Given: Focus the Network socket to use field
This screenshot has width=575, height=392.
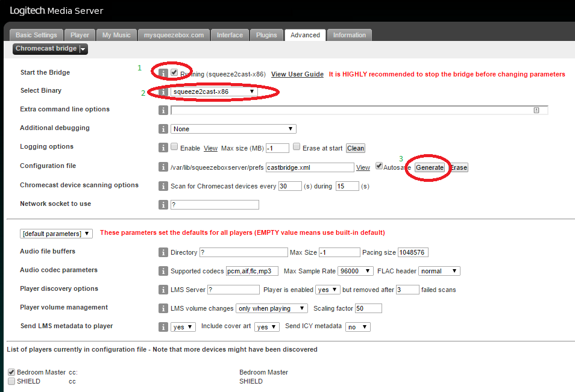Looking at the screenshot, I should click(215, 205).
